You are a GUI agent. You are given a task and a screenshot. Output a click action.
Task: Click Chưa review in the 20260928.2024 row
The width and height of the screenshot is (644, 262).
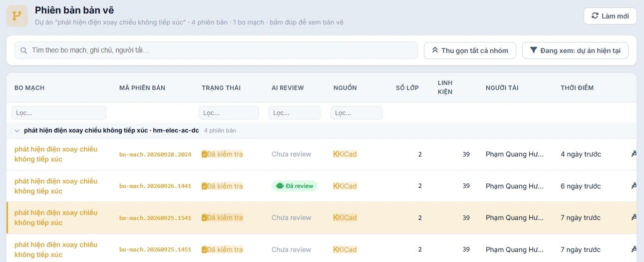(x=292, y=154)
